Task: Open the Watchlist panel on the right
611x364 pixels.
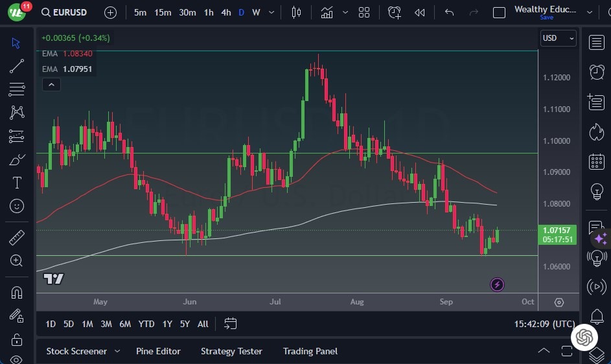Action: click(x=596, y=43)
